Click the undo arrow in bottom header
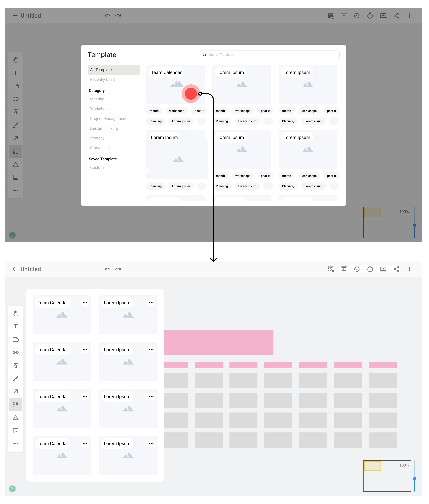The height and width of the screenshot is (504, 429). coord(107,269)
